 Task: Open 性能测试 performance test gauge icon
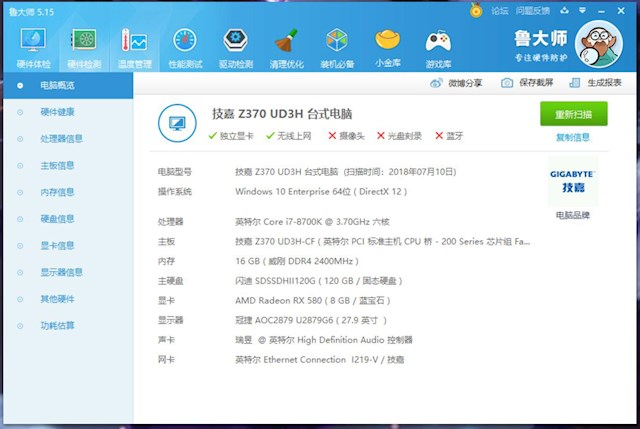pyautogui.click(x=185, y=40)
